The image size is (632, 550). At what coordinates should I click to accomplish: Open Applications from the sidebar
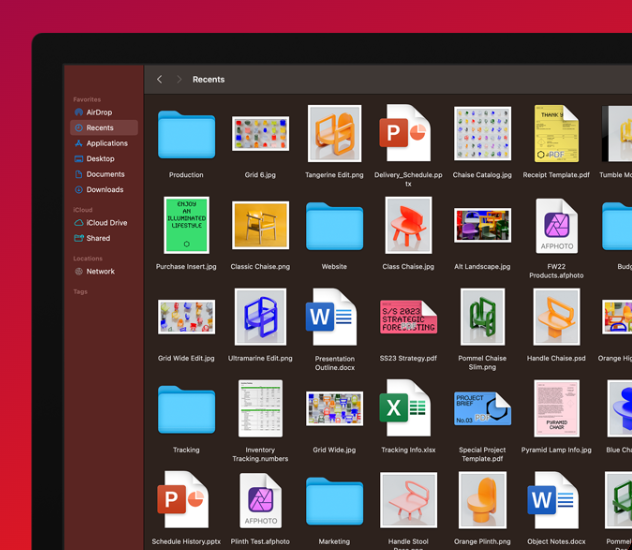click(104, 143)
